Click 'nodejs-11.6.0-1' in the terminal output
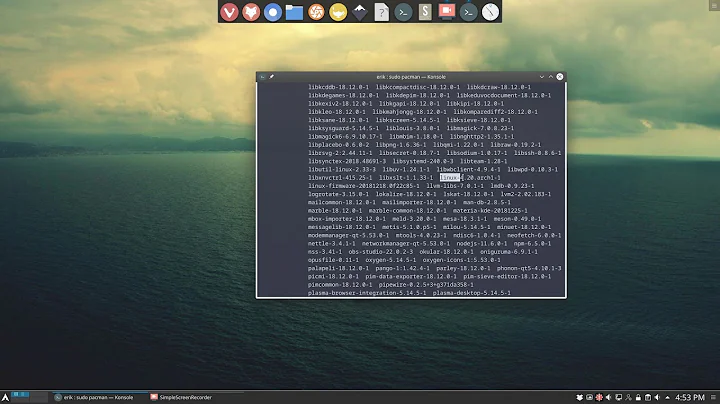 coord(482,243)
